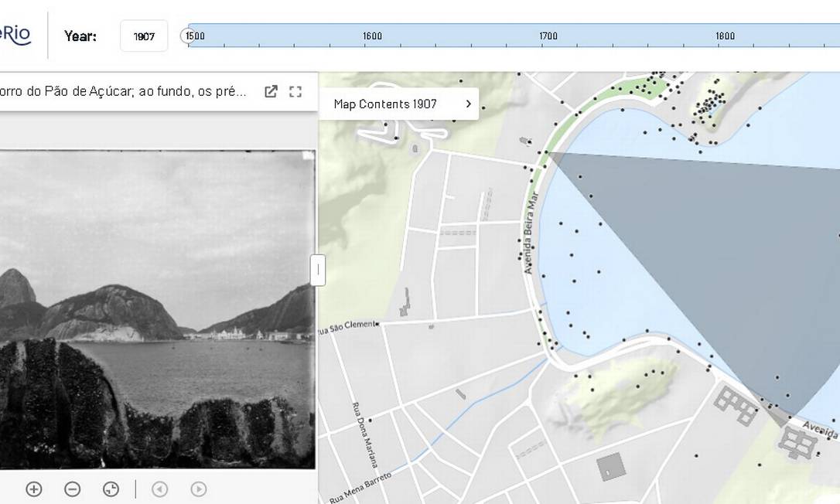Zoom out of the historical photo
Screen dimensions: 840x504
[72, 489]
